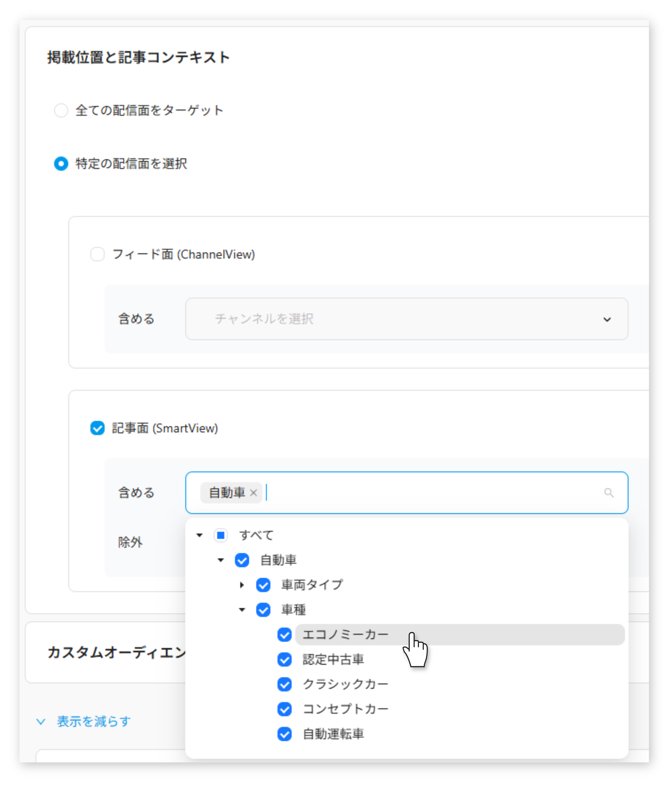Uncheck the コンセプトカー checkbox
This screenshot has height=785, width=672.
(x=284, y=709)
